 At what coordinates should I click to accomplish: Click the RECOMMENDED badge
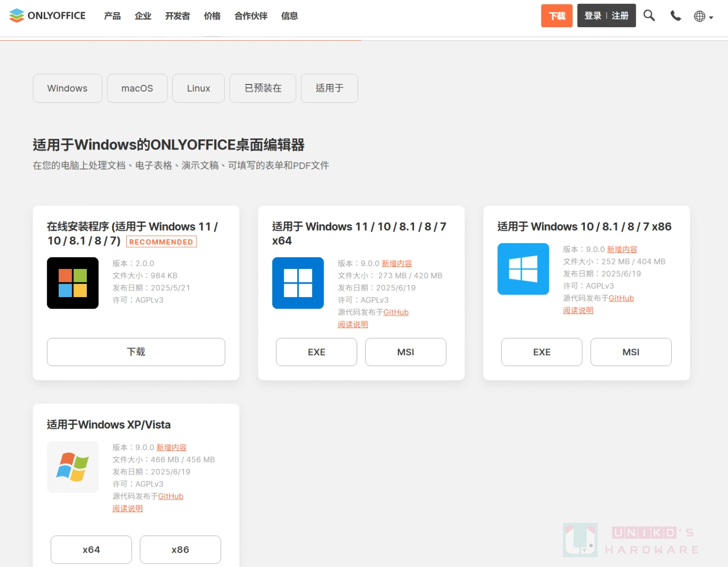coord(161,242)
